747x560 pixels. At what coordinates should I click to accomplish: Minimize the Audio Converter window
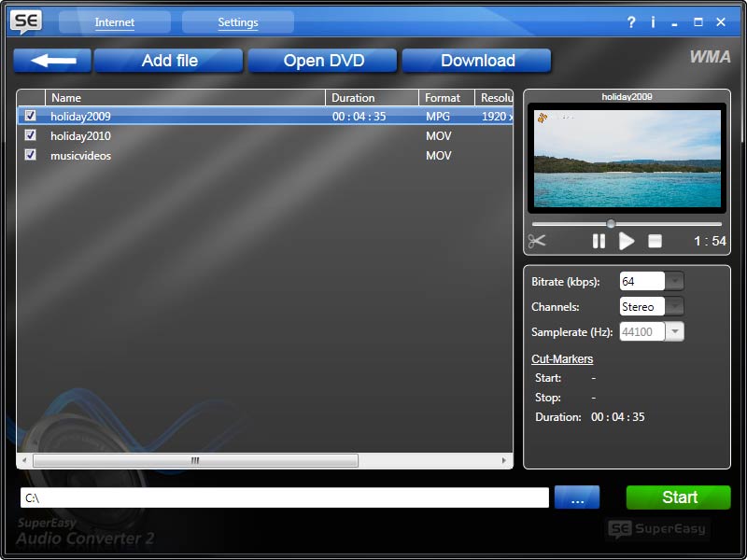click(x=674, y=22)
